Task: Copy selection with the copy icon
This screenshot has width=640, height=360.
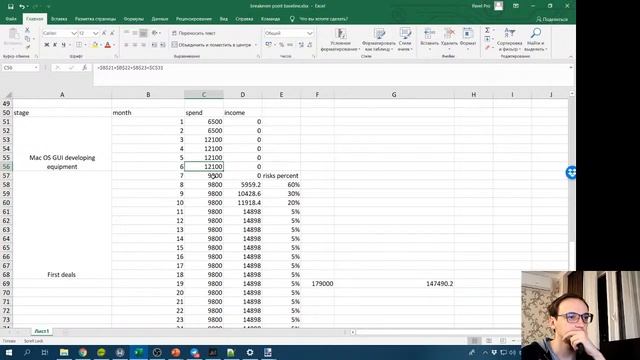Action: pyautogui.click(x=27, y=38)
